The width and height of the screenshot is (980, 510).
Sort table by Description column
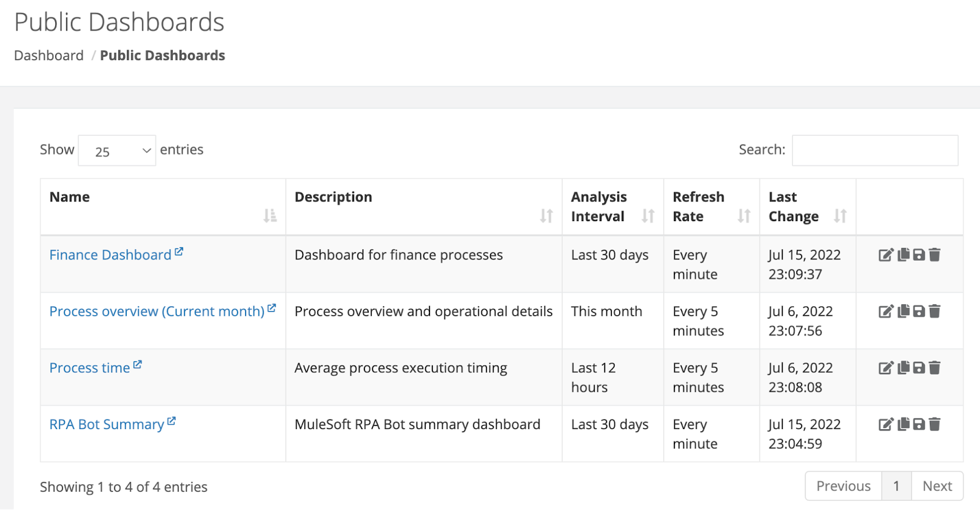546,216
